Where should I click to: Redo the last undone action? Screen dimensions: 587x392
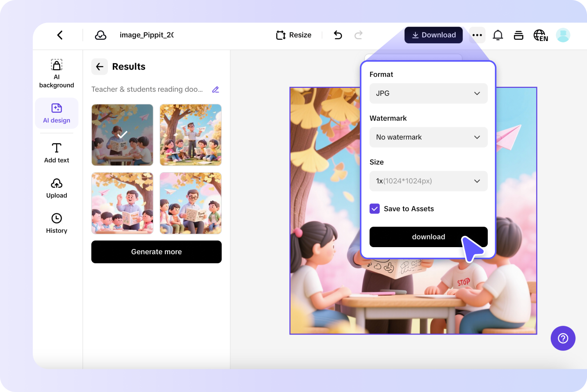point(358,35)
